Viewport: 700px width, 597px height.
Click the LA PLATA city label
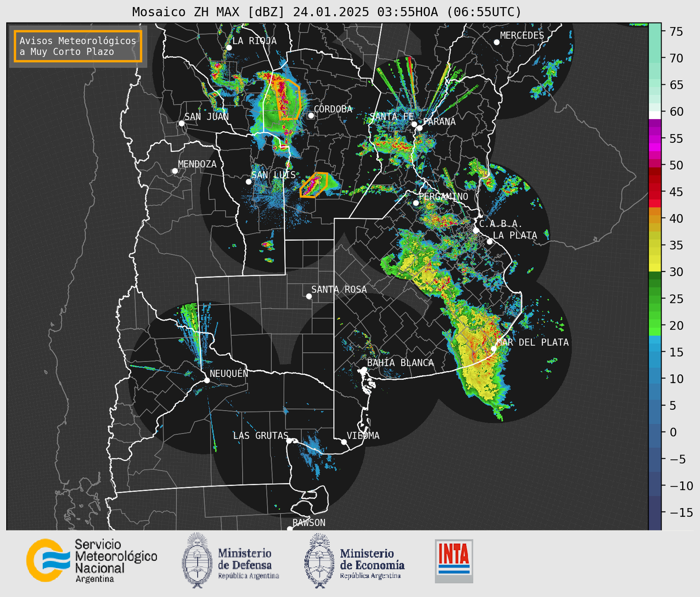pyautogui.click(x=515, y=235)
